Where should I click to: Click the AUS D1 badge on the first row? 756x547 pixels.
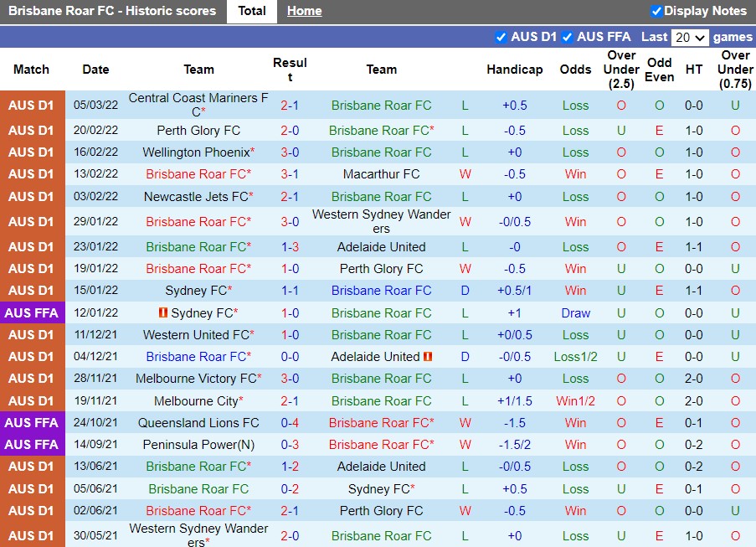click(x=32, y=106)
